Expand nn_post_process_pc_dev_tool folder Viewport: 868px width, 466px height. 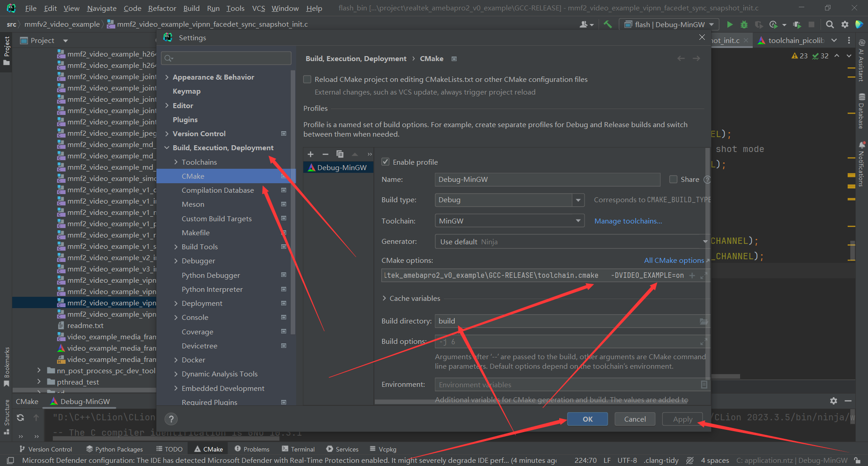39,371
